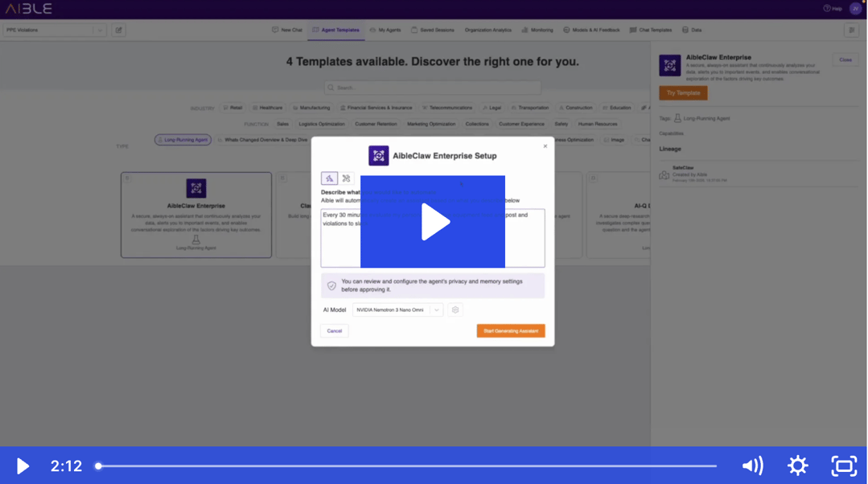
Task: Switch to the My Agents tab
Action: [x=385, y=30]
